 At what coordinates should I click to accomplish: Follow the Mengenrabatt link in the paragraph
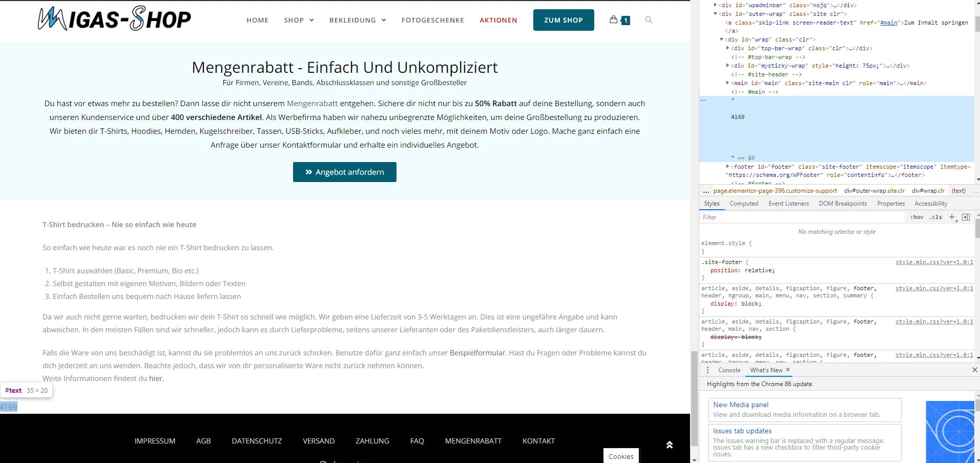[312, 104]
